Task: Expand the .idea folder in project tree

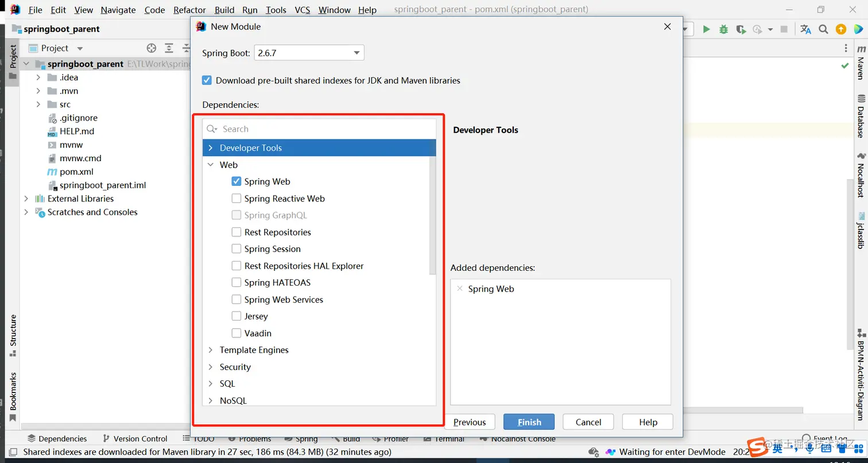Action: (x=38, y=77)
